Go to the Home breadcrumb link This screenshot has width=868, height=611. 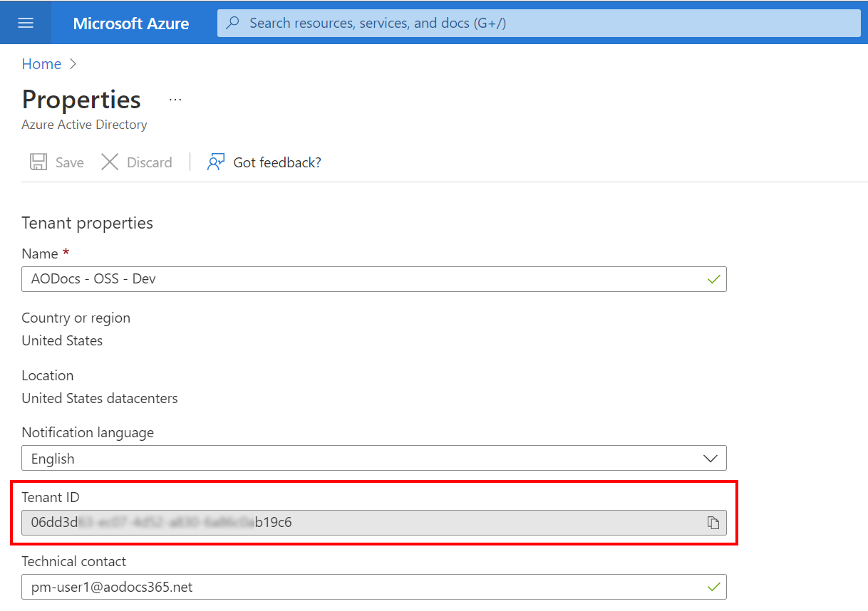pos(41,64)
